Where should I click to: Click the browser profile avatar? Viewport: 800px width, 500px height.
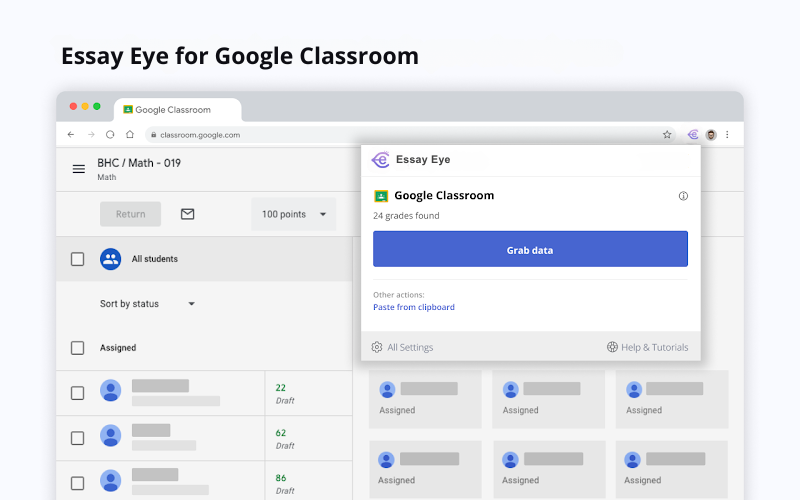pyautogui.click(x=711, y=135)
